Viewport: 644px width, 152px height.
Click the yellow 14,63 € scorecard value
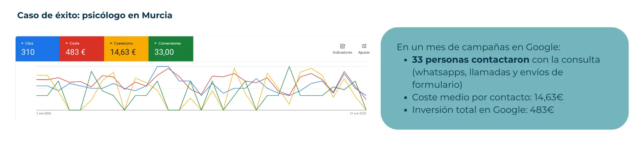click(x=123, y=52)
